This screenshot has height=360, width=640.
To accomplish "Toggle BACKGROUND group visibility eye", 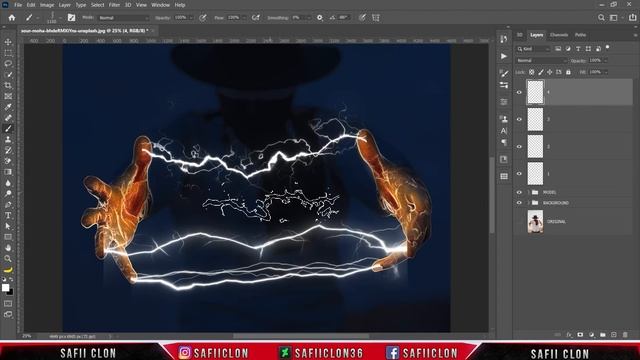I will coord(519,203).
